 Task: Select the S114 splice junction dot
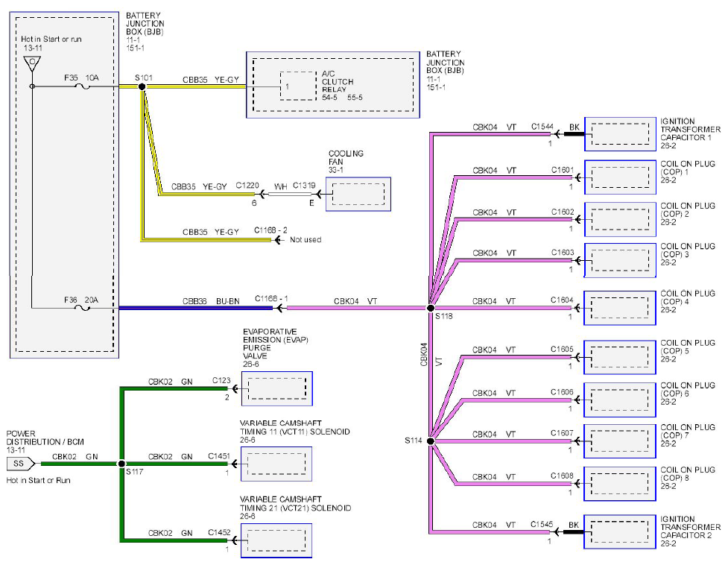[431, 441]
